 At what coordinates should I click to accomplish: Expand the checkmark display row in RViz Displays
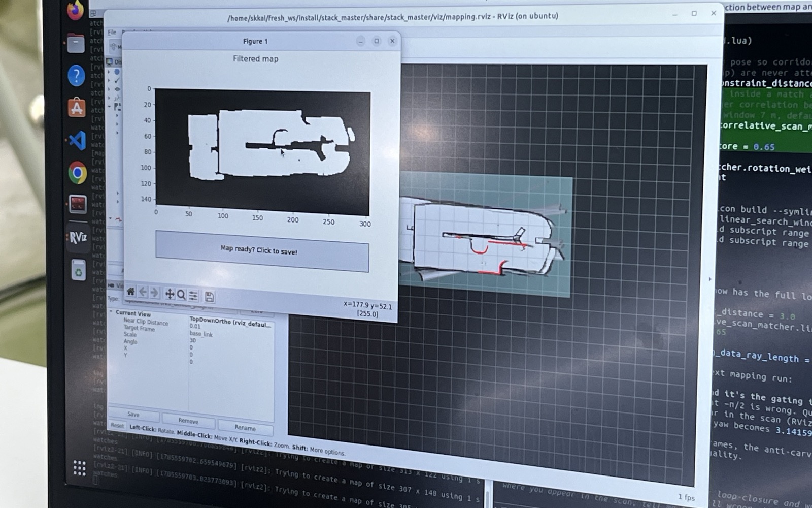coord(109,80)
